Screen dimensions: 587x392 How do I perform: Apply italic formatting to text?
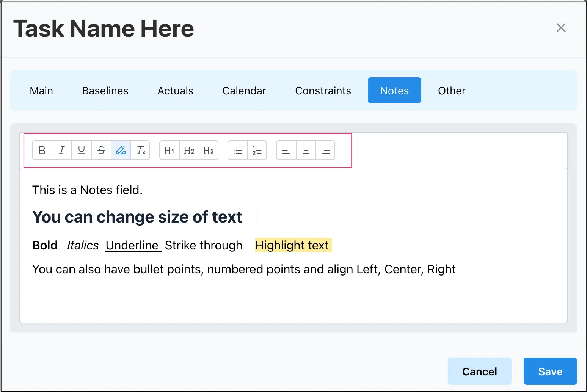tap(62, 150)
